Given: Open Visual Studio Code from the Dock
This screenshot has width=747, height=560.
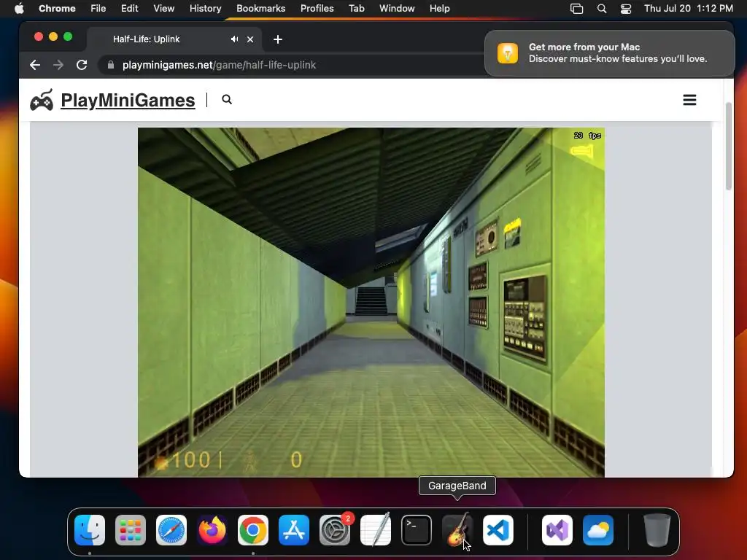Looking at the screenshot, I should 498,530.
